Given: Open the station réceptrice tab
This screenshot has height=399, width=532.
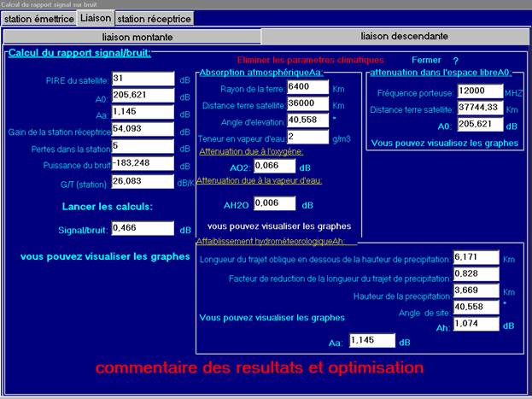Looking at the screenshot, I should coord(154,19).
